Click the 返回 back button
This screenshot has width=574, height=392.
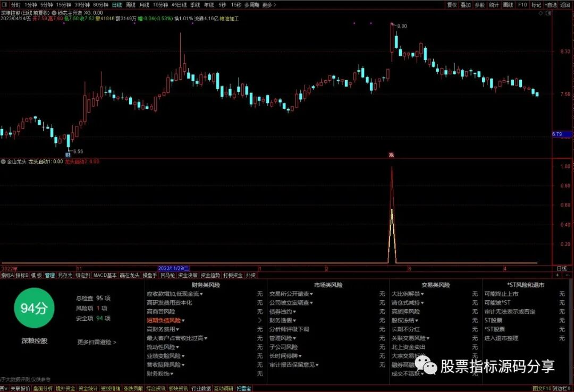(x=565, y=5)
